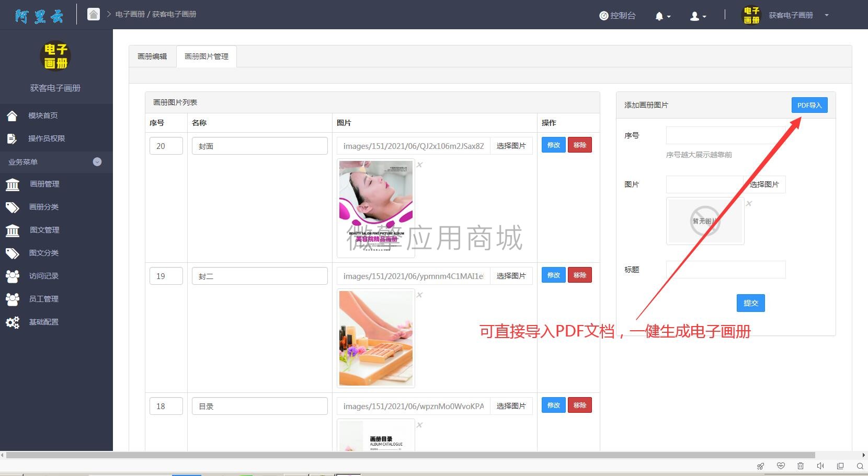Click the 员工管理 users icon
The image size is (868, 476).
13,299
